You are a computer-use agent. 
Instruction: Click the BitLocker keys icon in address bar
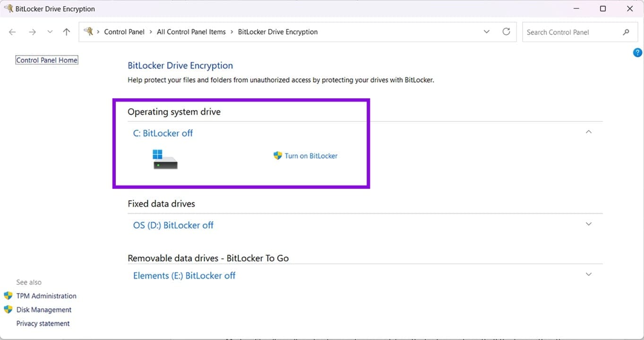(x=88, y=32)
